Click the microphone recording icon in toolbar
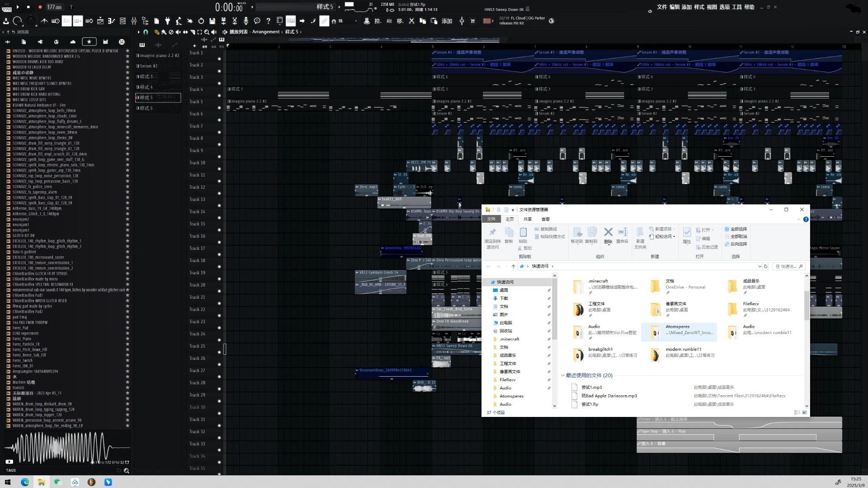 pos(246,21)
